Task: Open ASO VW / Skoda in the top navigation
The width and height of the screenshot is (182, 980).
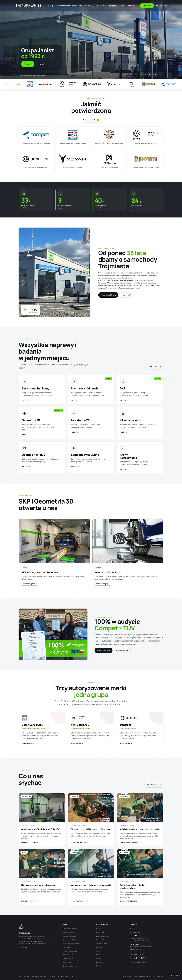Action: pyautogui.click(x=101, y=6)
